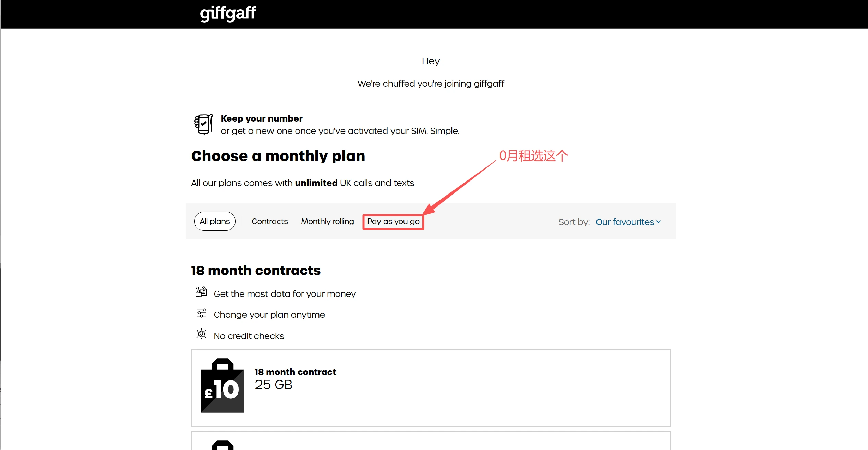The image size is (868, 450).
Task: Click the sliders icon beside Change your plan
Action: (202, 313)
